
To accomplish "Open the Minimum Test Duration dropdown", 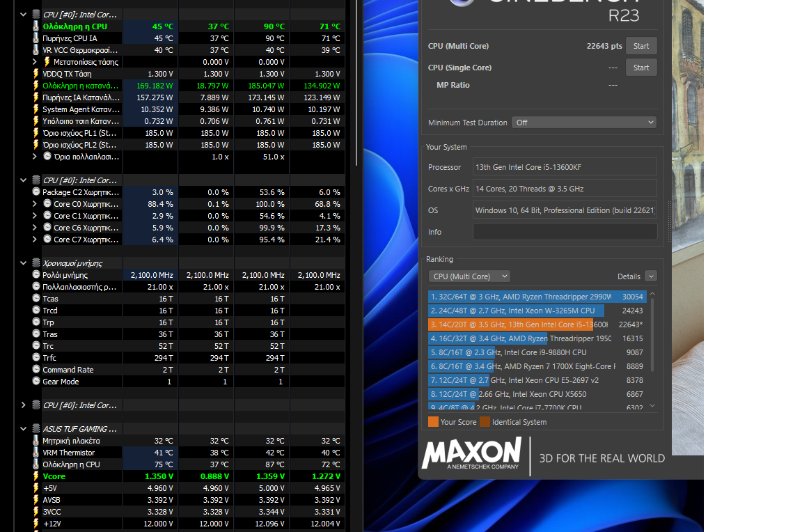I will point(583,123).
